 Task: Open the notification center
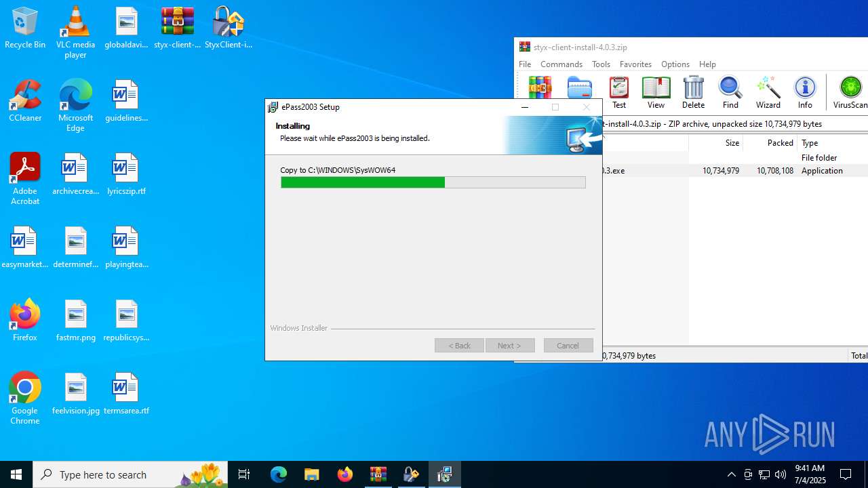tap(846, 474)
